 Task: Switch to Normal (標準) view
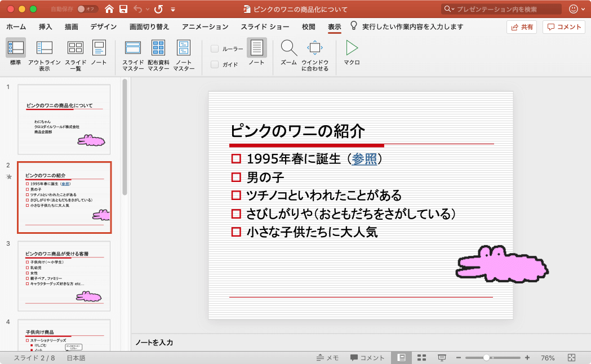tap(15, 52)
